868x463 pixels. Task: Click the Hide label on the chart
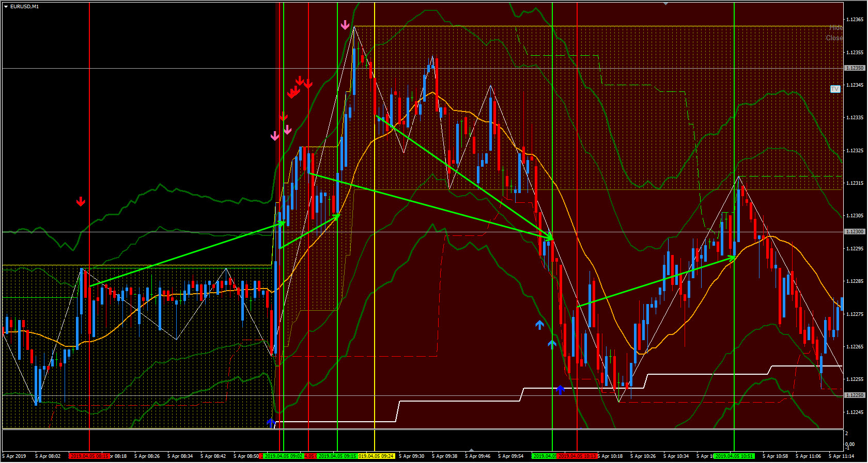[x=835, y=27]
